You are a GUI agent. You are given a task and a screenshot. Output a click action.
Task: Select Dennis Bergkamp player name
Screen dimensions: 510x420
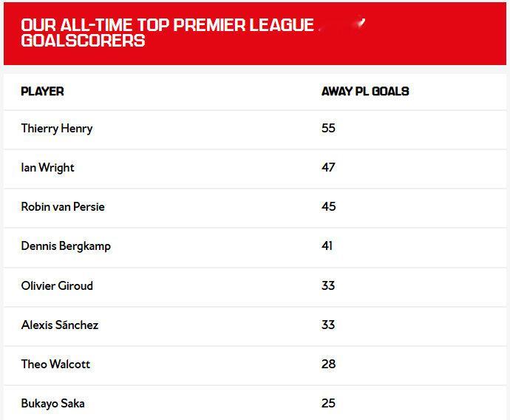(x=66, y=246)
